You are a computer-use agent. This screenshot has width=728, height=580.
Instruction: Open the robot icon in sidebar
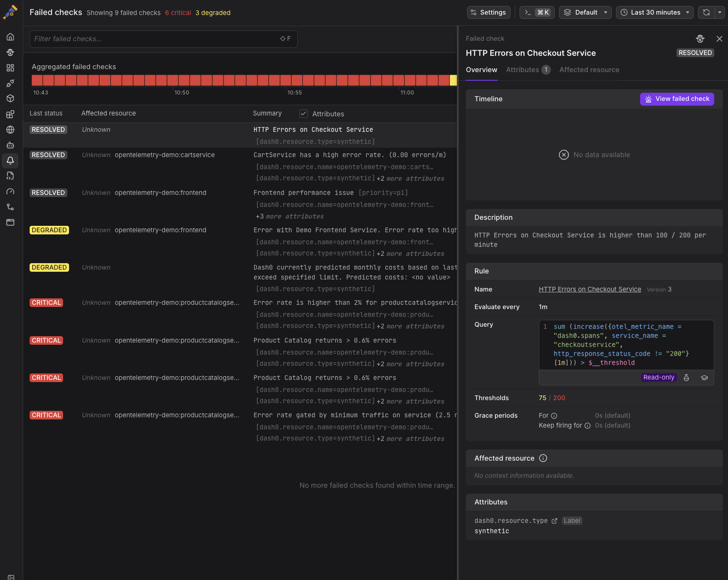10,145
